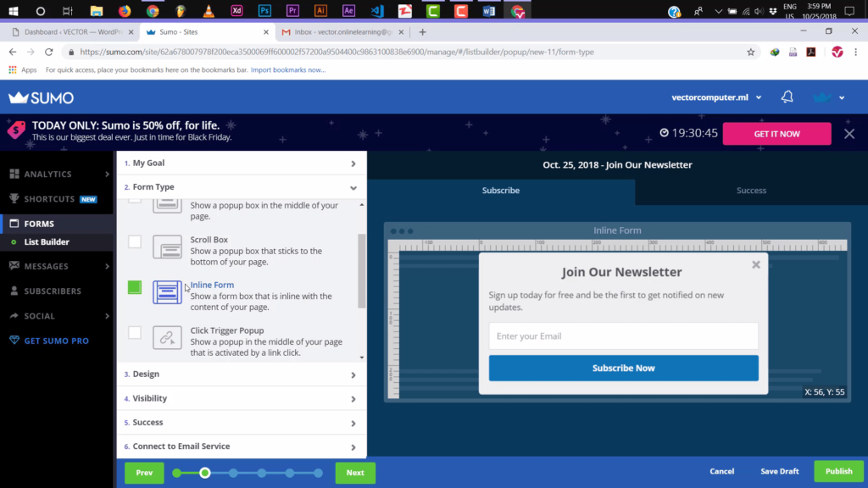The image size is (868, 488).
Task: Bookmark this page with the star
Action: click(751, 52)
